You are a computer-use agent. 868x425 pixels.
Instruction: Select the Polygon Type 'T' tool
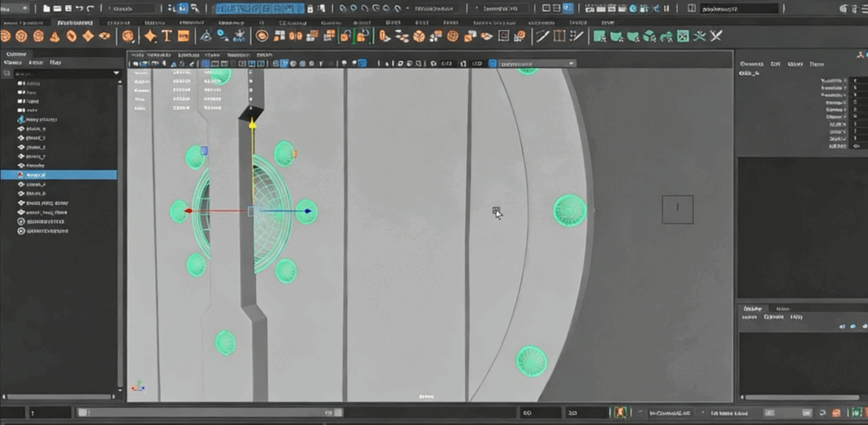click(168, 36)
